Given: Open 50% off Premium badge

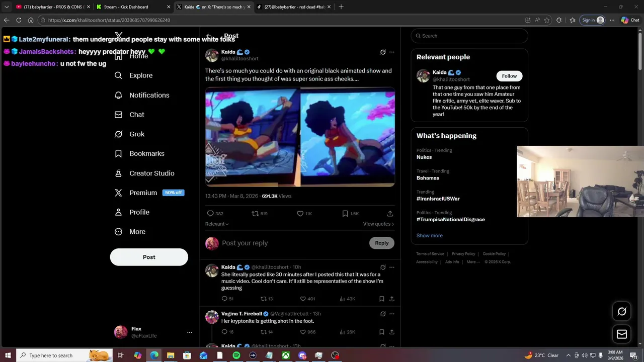Looking at the screenshot, I should [173, 193].
